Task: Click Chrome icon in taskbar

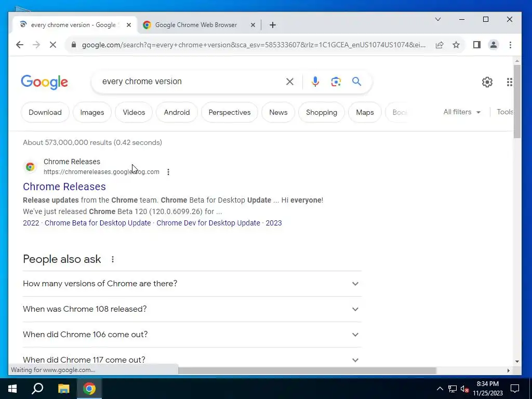Action: 89,389
